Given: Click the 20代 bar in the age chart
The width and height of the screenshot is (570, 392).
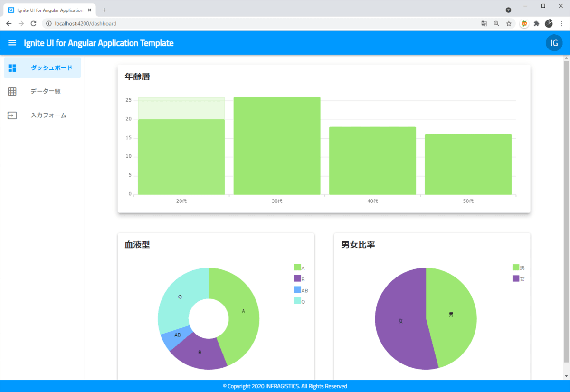Looking at the screenshot, I should 181,157.
